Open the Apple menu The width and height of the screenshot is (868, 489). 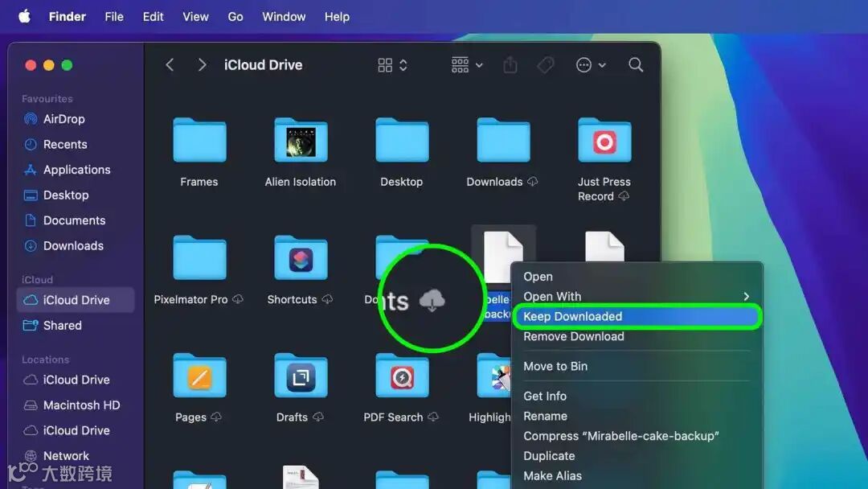(x=24, y=17)
